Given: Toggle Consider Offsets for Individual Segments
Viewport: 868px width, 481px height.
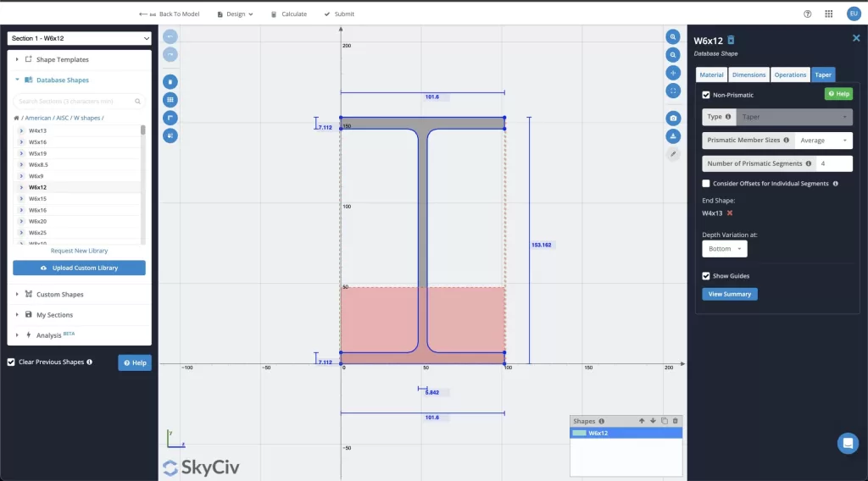Looking at the screenshot, I should tap(706, 184).
